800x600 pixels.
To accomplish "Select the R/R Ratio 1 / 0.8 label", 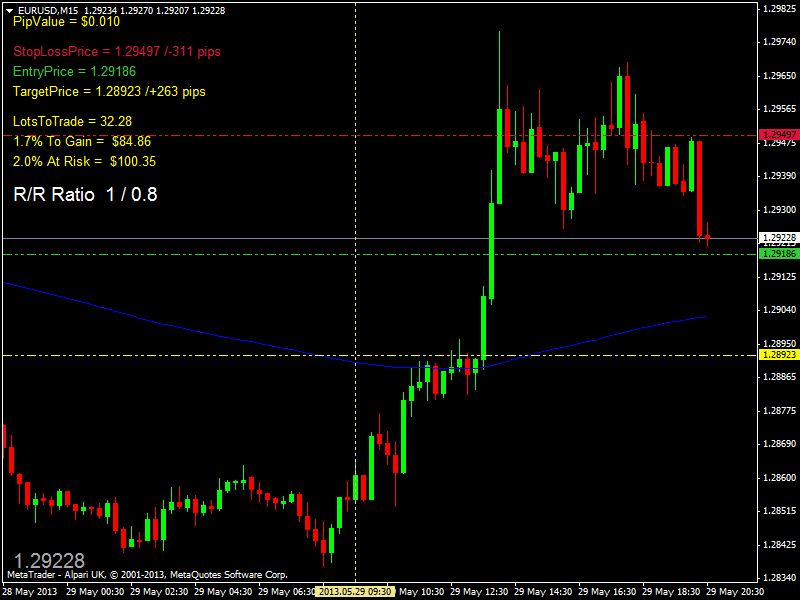I will [x=85, y=194].
